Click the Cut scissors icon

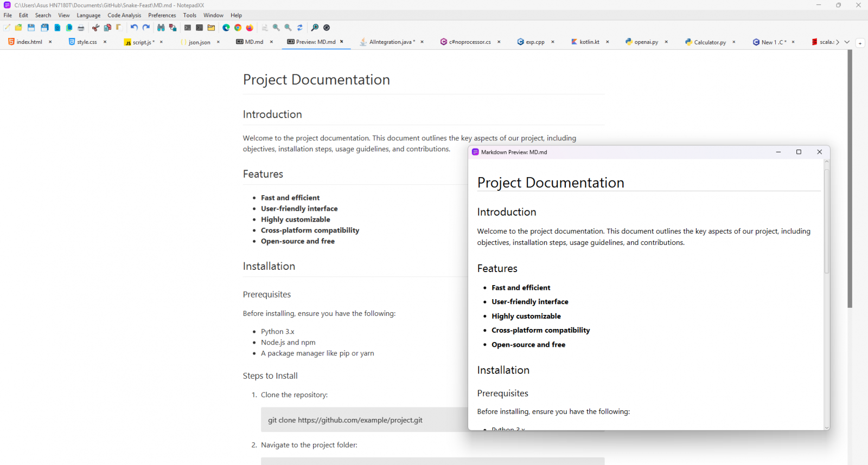point(95,28)
